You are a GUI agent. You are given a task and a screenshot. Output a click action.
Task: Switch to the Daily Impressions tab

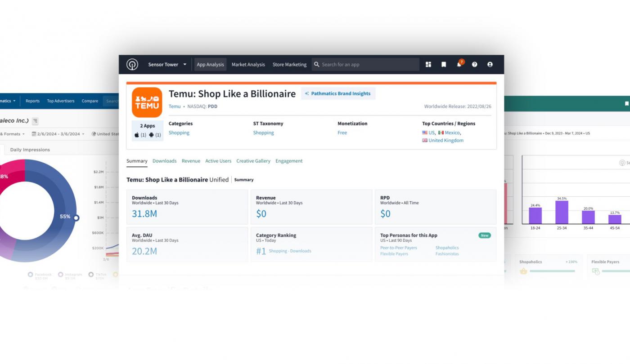point(30,150)
